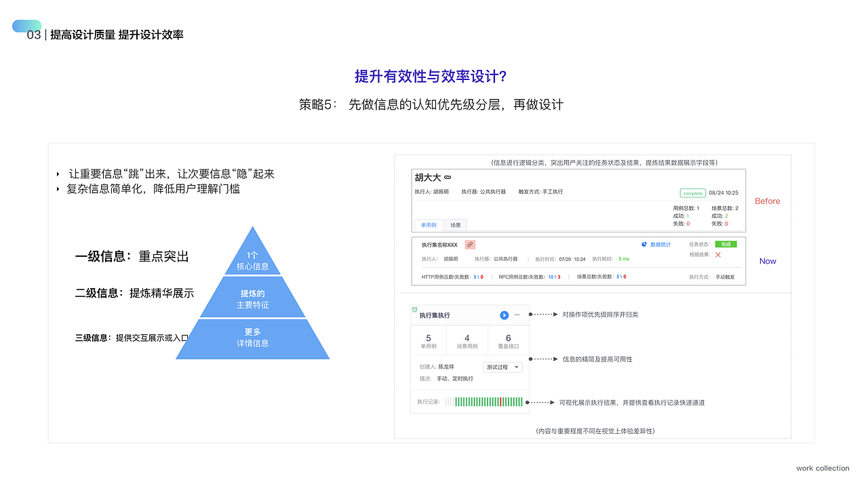Click the 执行记录 green and red bar strip

pos(484,402)
